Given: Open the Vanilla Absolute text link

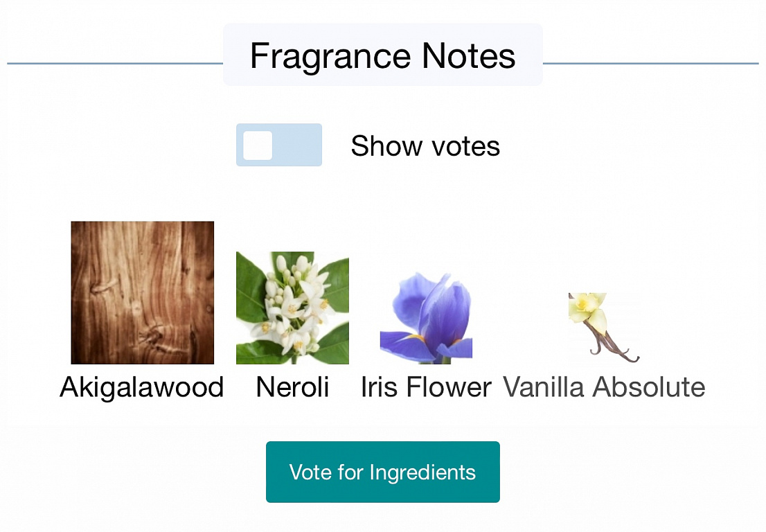Looking at the screenshot, I should tap(603, 387).
